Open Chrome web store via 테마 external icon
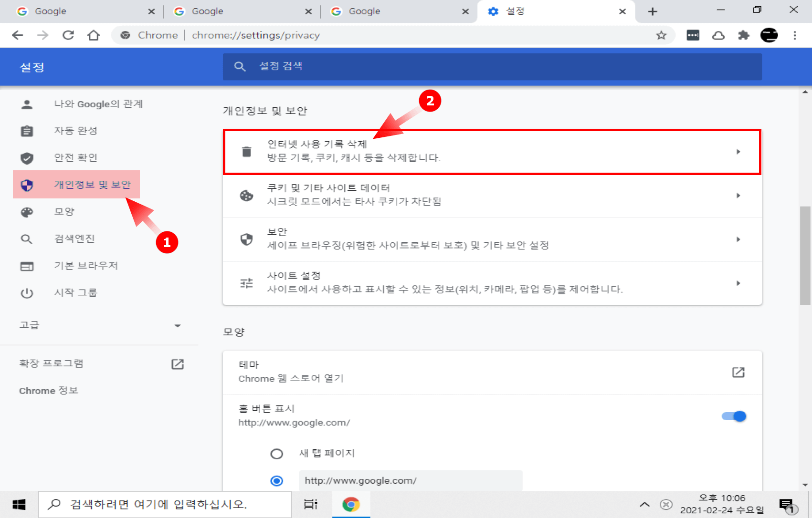This screenshot has height=518, width=812. point(738,372)
